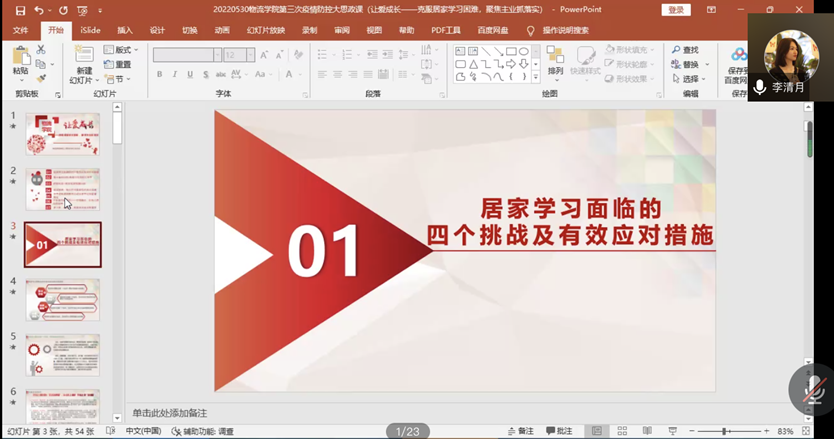Viewport: 834px width, 439px height.
Task: Click the Login (登录) button
Action: coord(676,10)
